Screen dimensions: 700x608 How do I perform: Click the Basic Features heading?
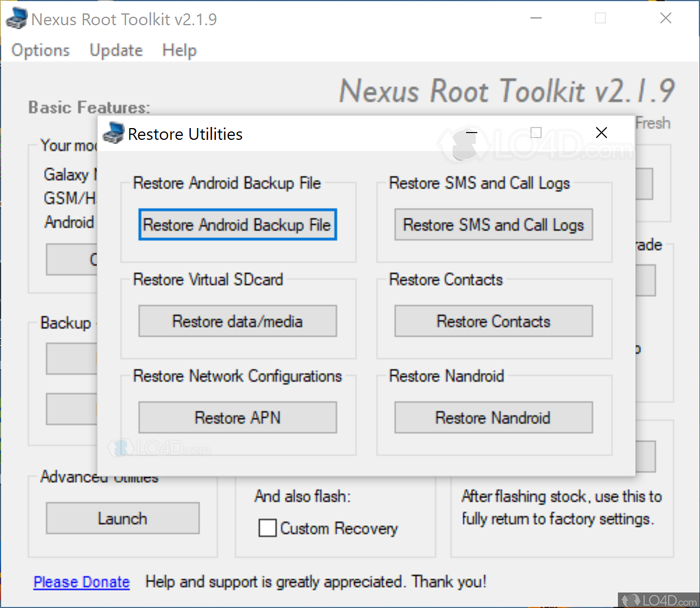[x=90, y=107]
